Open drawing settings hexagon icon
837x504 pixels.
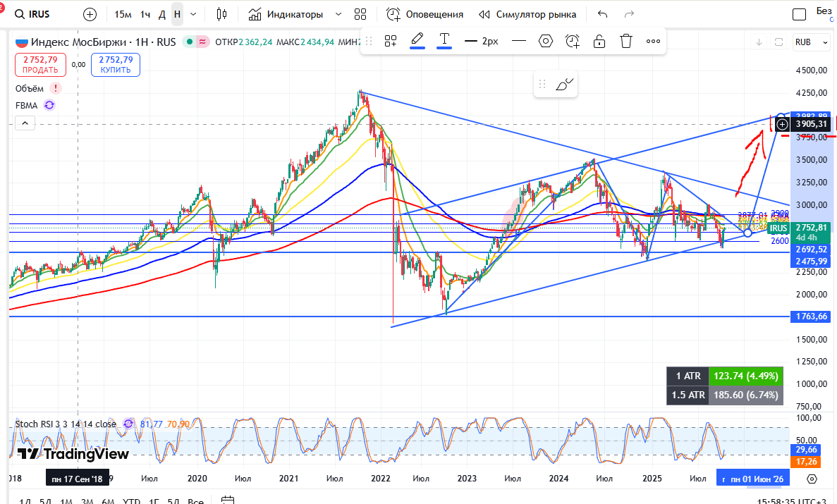click(x=546, y=41)
